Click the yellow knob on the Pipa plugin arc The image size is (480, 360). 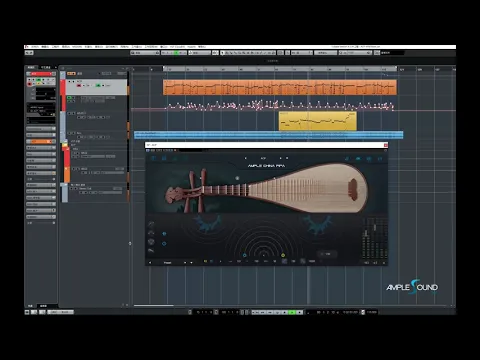(283, 255)
